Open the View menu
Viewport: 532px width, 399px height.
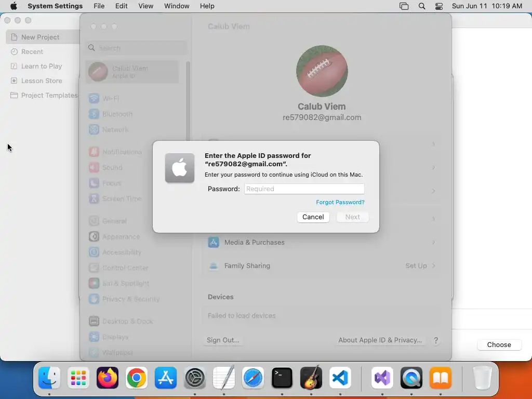coord(145,6)
